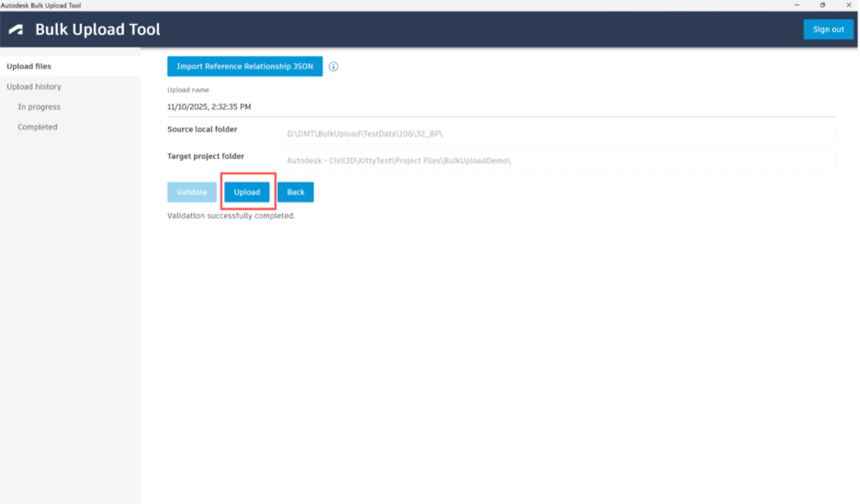Click the disabled Validate button

click(192, 191)
